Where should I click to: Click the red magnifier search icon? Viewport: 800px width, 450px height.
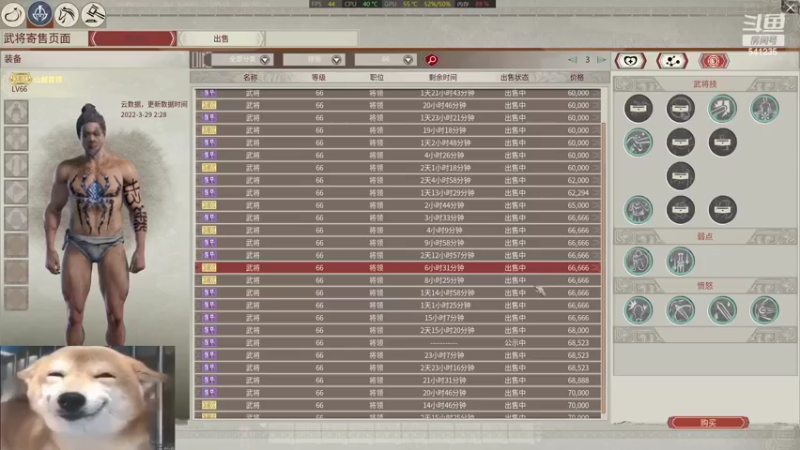[x=432, y=60]
